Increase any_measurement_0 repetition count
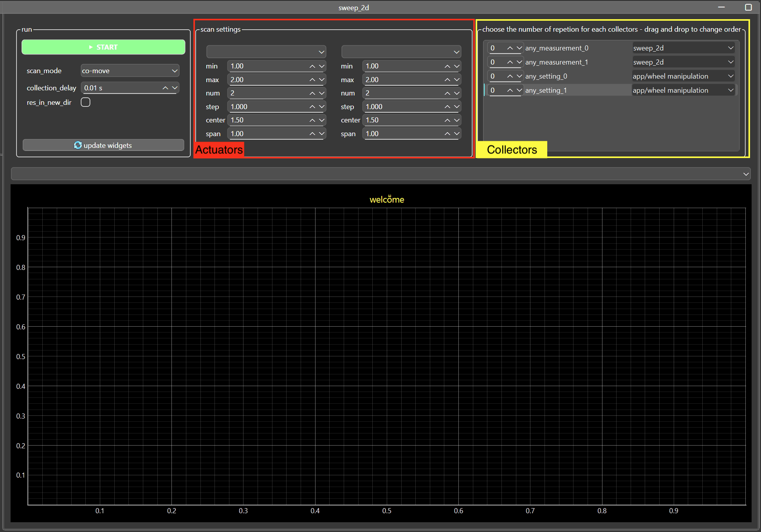The height and width of the screenshot is (532, 761). tap(510, 48)
